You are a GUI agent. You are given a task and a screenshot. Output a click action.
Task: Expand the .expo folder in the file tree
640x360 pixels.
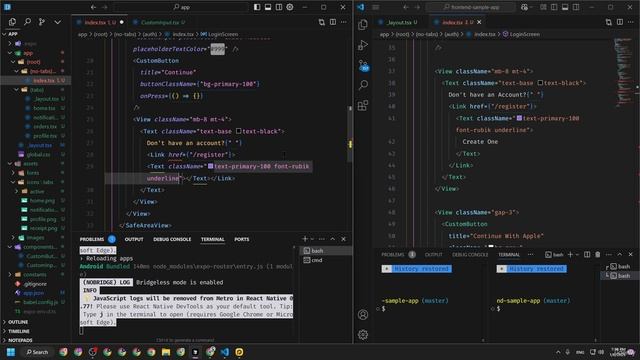tap(10, 43)
